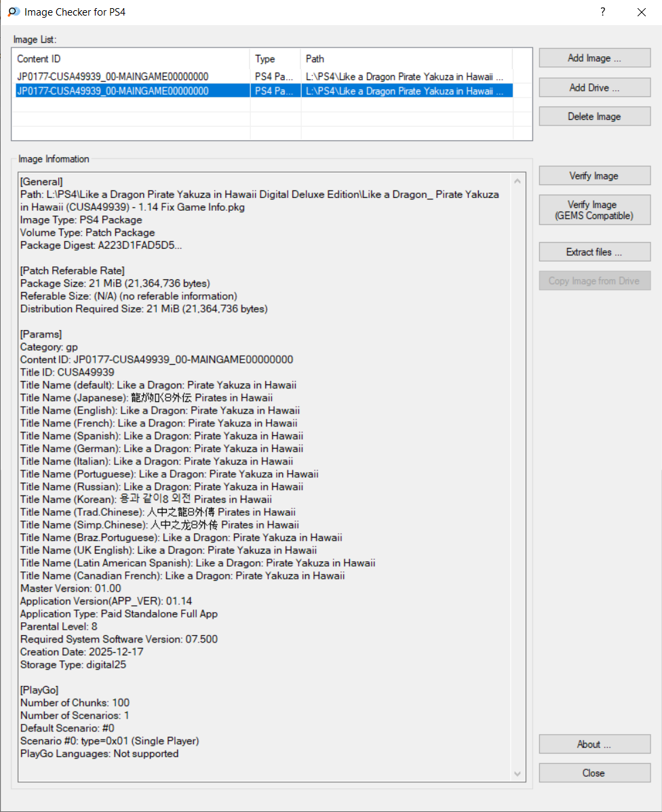Click the Image Checker app icon in title bar
The height and width of the screenshot is (812, 662).
[13, 12]
